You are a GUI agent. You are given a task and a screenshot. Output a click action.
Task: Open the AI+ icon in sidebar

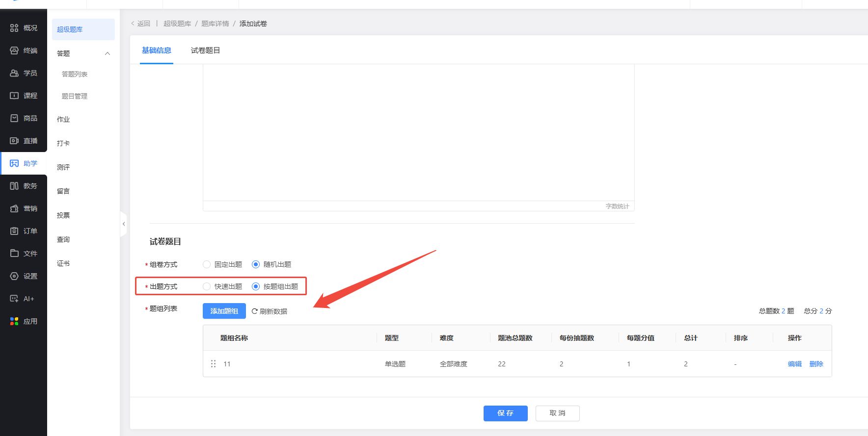click(14, 299)
